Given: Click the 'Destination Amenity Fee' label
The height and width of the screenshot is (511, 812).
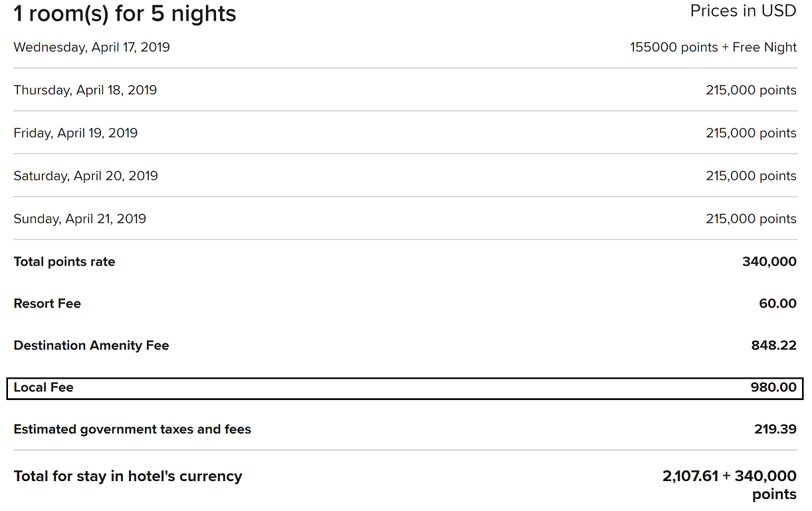Looking at the screenshot, I should (x=91, y=346).
